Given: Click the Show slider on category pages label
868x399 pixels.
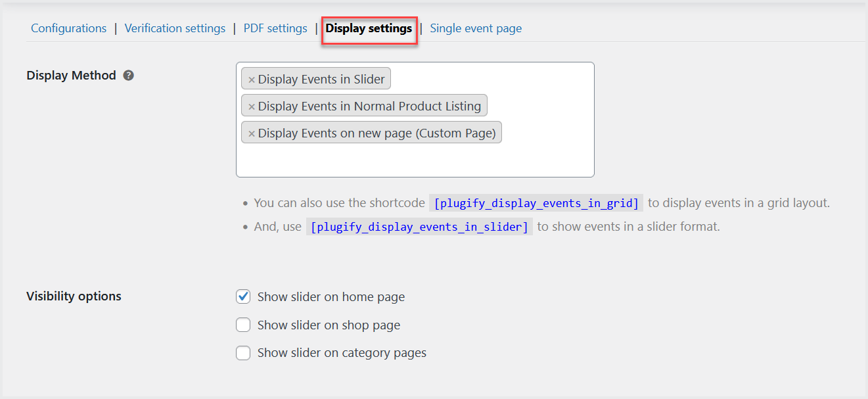Looking at the screenshot, I should click(x=342, y=353).
